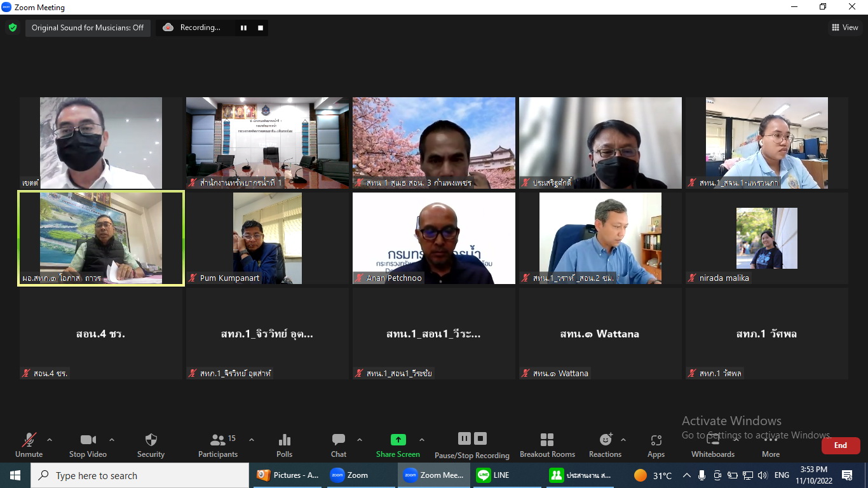
Task: Open the More options icon
Action: 771,440
